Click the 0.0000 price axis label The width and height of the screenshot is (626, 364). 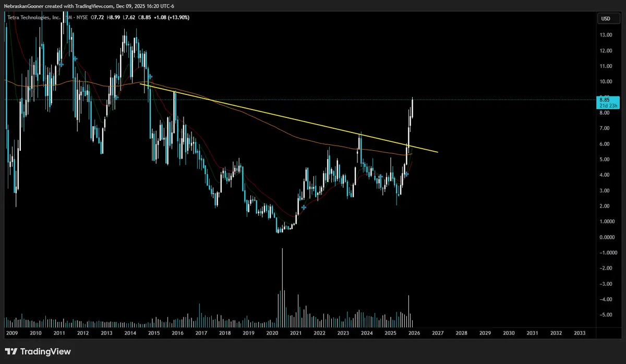point(606,237)
